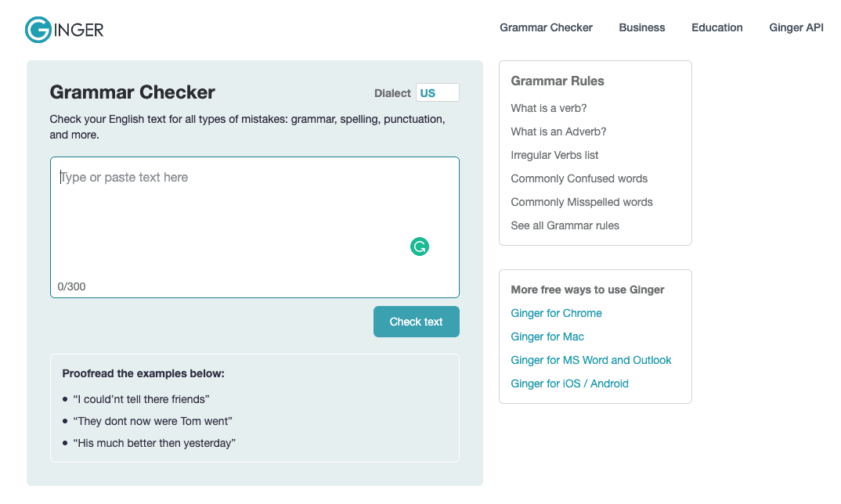841x504 pixels.
Task: Click the green Grammarly icon in text box
Action: tap(420, 247)
